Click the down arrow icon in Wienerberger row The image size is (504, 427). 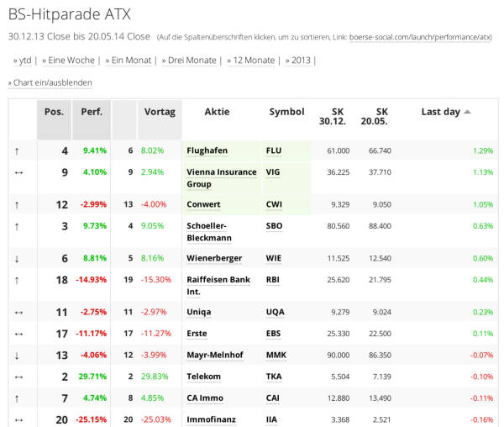pyautogui.click(x=18, y=258)
